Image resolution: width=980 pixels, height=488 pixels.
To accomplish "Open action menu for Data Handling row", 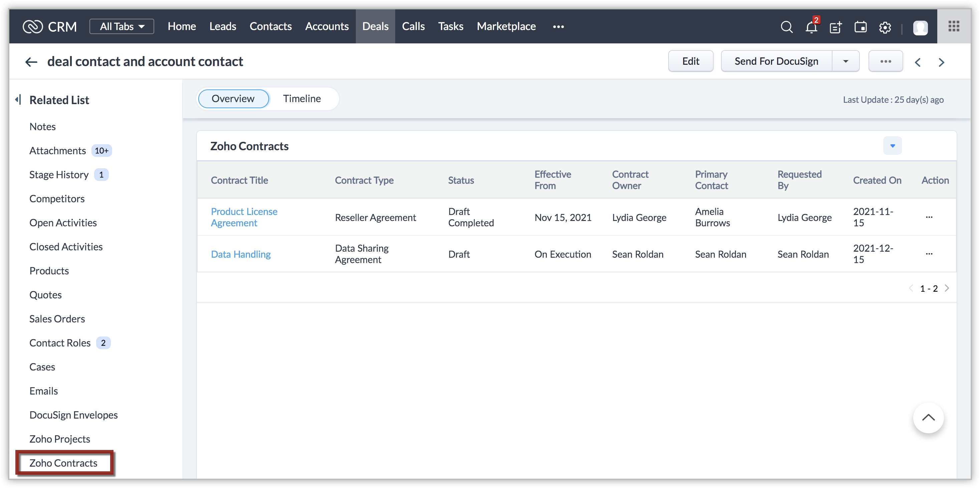I will 929,254.
